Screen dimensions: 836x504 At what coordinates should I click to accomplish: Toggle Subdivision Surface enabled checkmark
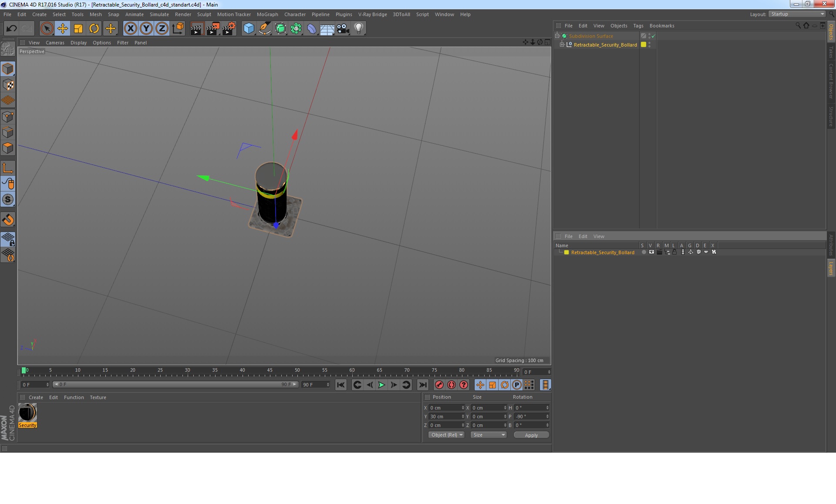click(x=654, y=36)
